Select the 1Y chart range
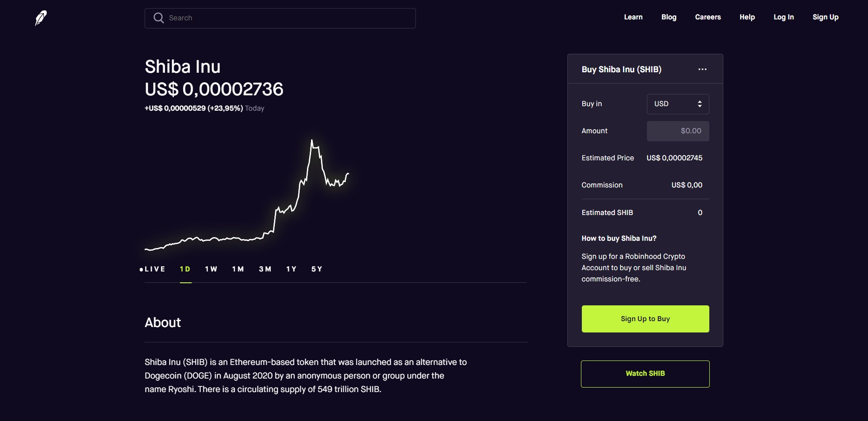This screenshot has height=421, width=868. (x=292, y=269)
